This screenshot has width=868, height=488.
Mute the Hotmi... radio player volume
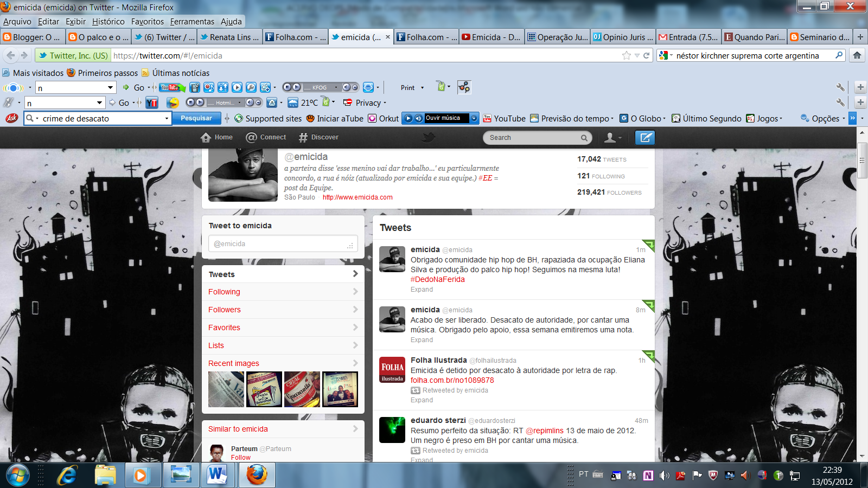(250, 102)
